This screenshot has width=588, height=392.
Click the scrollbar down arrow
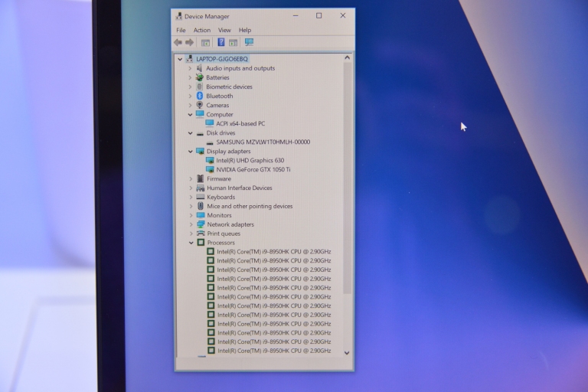(x=347, y=353)
